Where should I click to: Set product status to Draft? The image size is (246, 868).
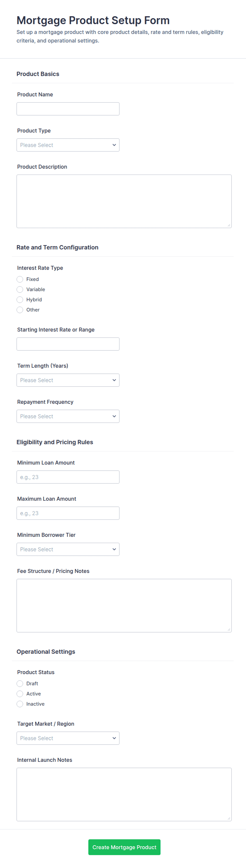[20, 683]
